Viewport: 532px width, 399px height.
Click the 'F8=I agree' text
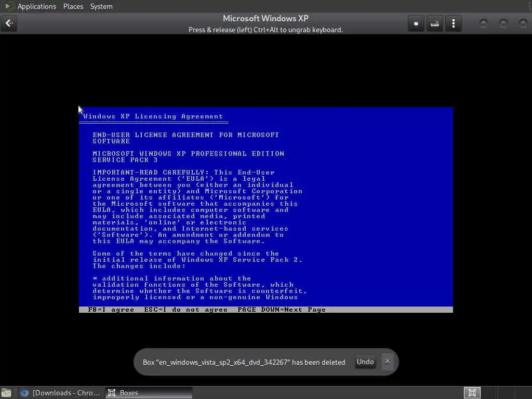click(111, 310)
